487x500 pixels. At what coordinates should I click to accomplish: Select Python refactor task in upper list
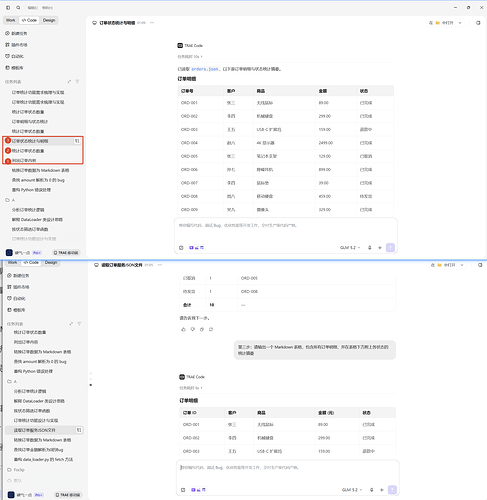click(x=32, y=190)
